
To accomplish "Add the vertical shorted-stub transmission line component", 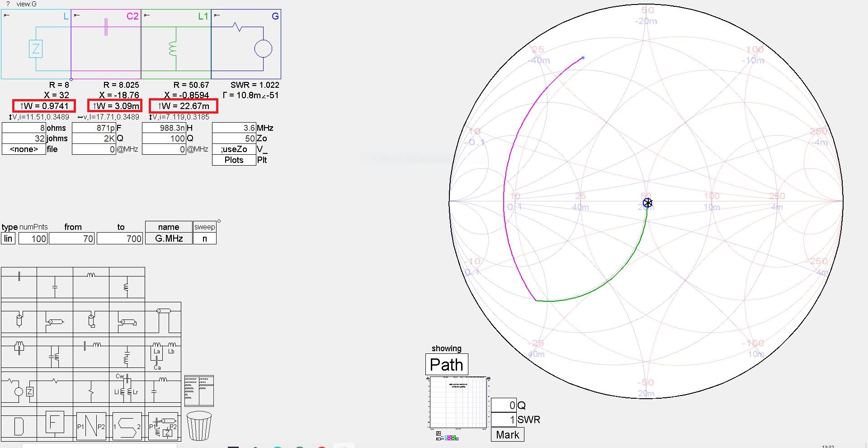I will pyautogui.click(x=91, y=319).
